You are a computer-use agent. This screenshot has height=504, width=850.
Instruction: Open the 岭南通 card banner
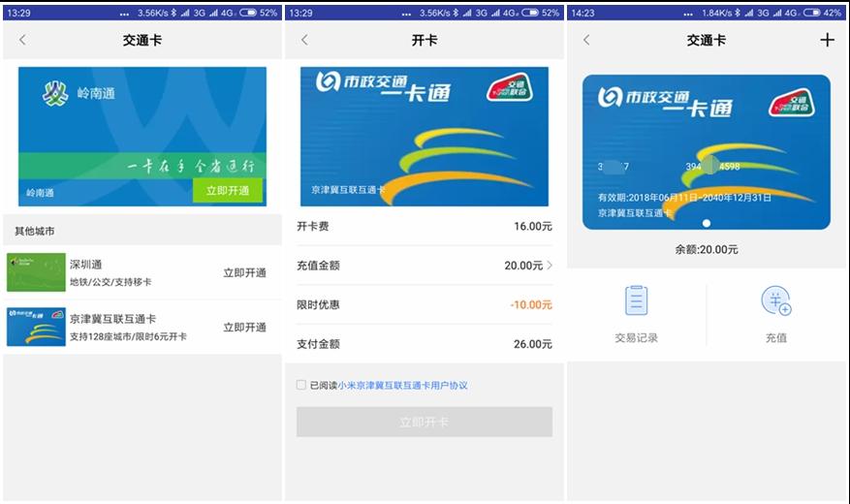point(142,137)
